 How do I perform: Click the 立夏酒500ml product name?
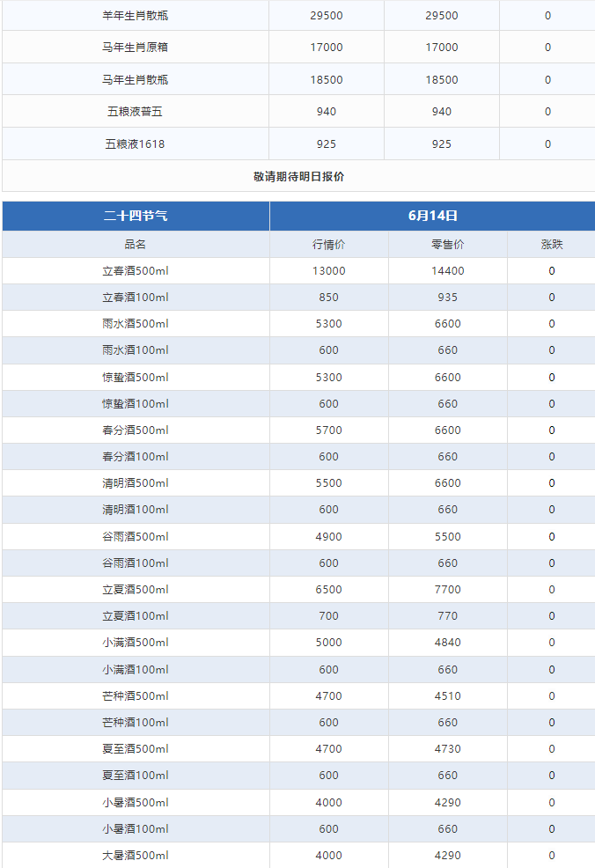click(x=135, y=590)
